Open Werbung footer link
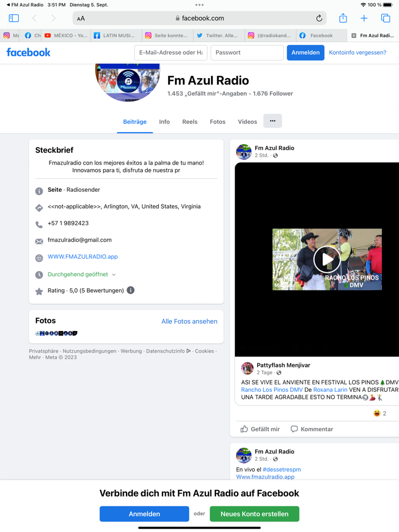This screenshot has height=532, width=399. 131,351
